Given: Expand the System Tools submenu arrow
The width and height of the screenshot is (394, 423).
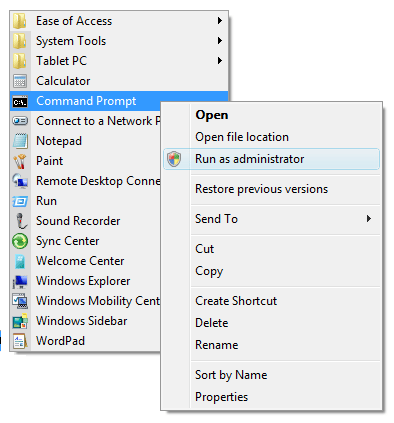Looking at the screenshot, I should tap(220, 41).
